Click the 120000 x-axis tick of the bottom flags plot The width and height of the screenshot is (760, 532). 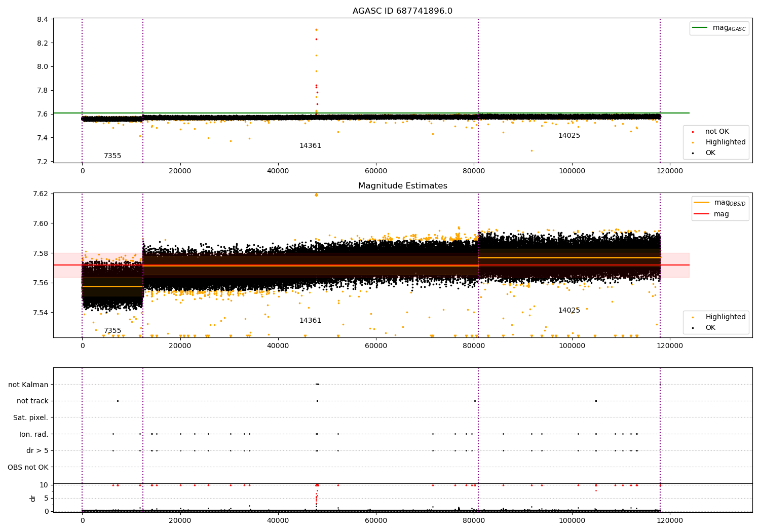tap(670, 520)
